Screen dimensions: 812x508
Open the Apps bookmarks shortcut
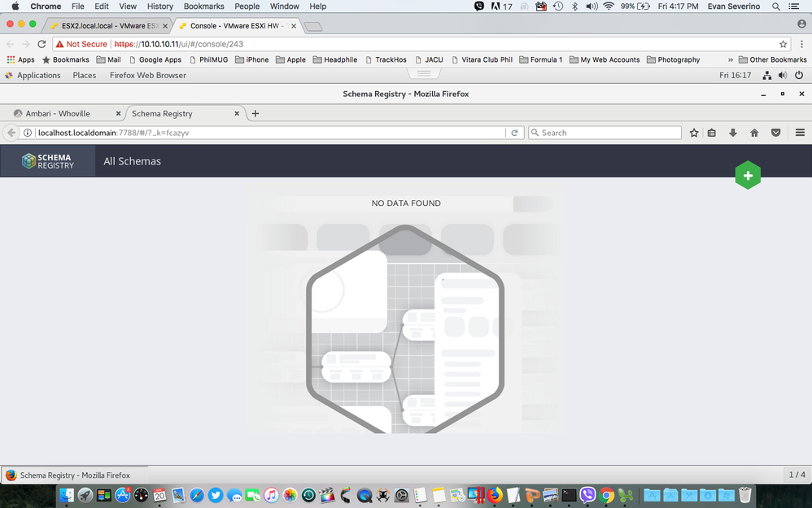pos(20,59)
